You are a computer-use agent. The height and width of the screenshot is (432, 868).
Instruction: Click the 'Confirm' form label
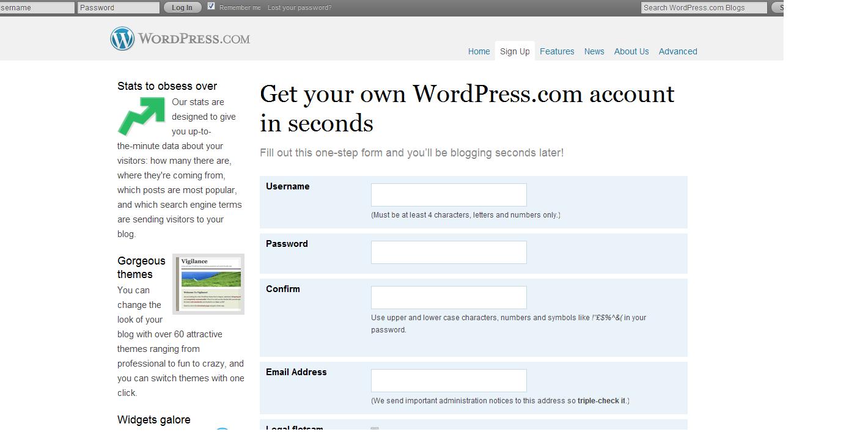[283, 289]
